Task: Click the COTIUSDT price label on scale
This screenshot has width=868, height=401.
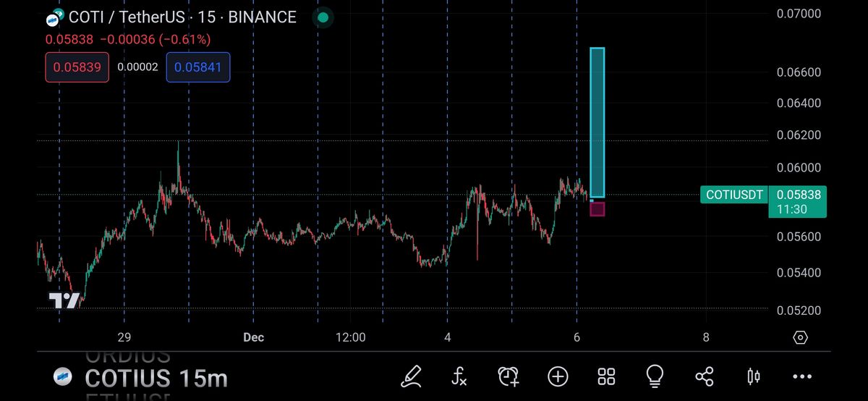Action: (734, 195)
